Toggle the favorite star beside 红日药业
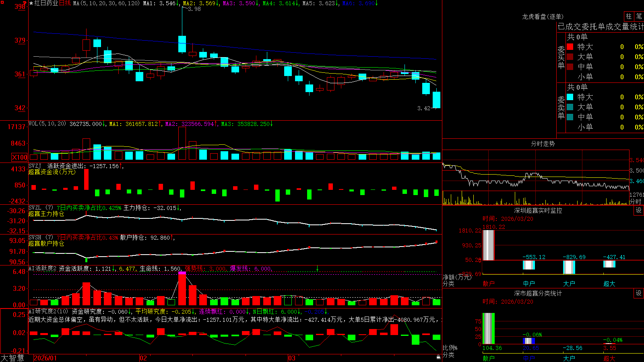Viewport: 644px width, 362px height. 31,3
